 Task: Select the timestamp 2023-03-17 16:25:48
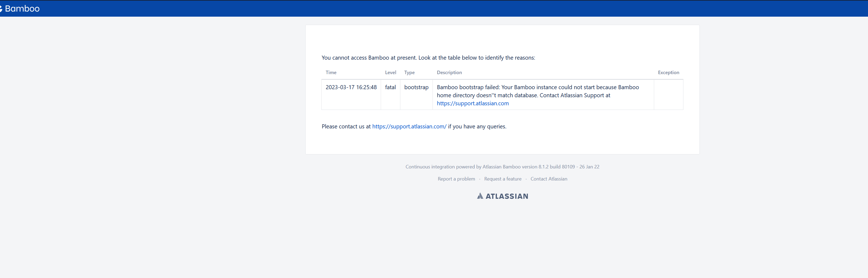point(351,87)
